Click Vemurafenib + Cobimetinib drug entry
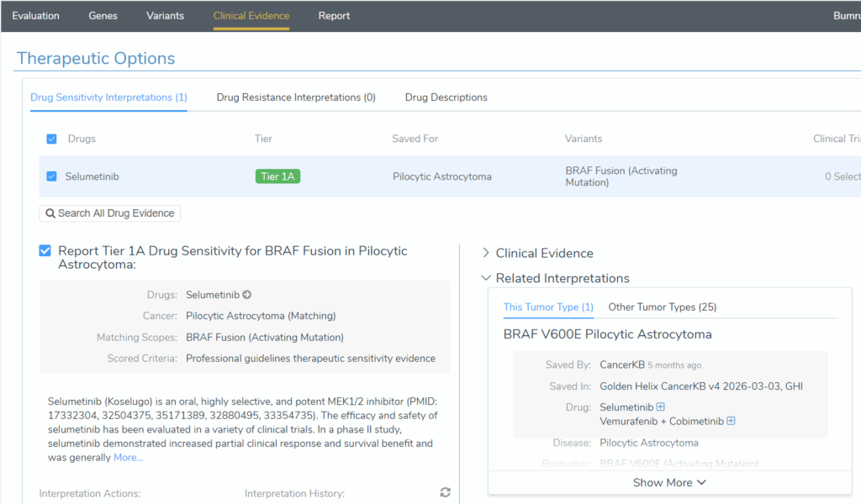Screen dimensions: 861x504 (x=662, y=421)
